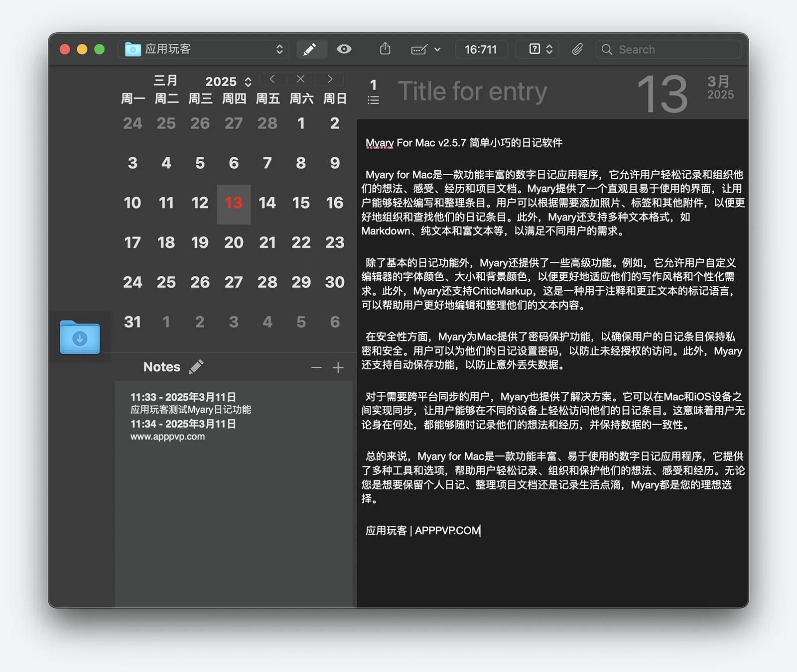Select note 11:33 - 2025年3月11日
This screenshot has width=797, height=672.
[x=183, y=397]
